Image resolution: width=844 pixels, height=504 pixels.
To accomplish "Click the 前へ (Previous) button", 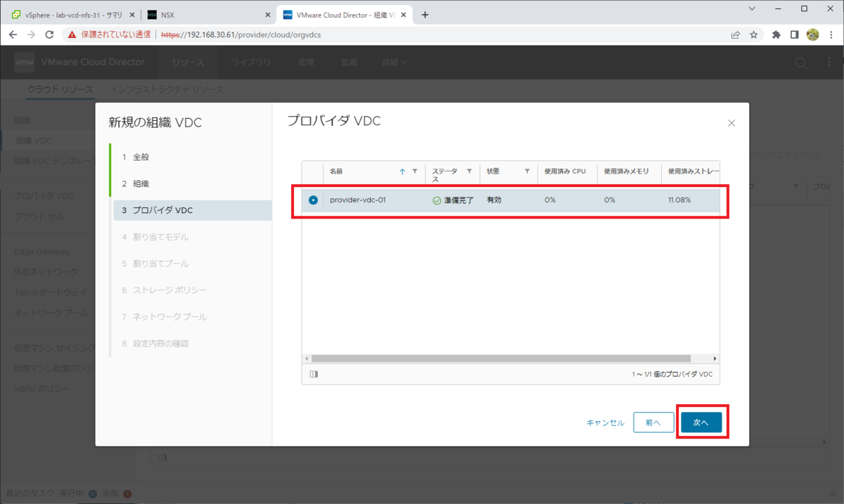I will point(653,422).
